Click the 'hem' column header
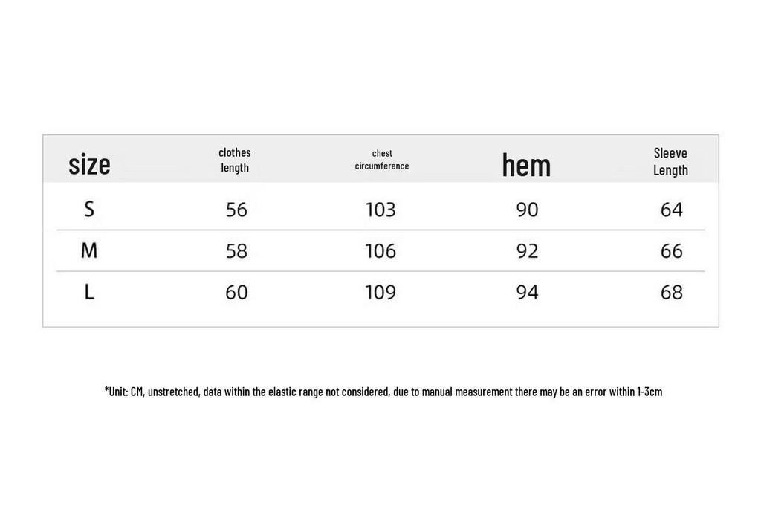Viewport: 761px width, 532px height. tap(527, 165)
